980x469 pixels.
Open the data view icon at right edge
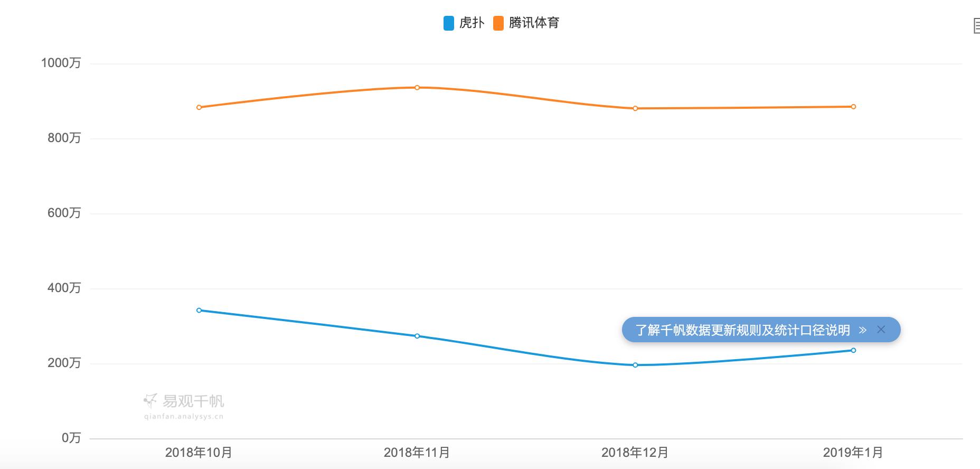click(977, 25)
